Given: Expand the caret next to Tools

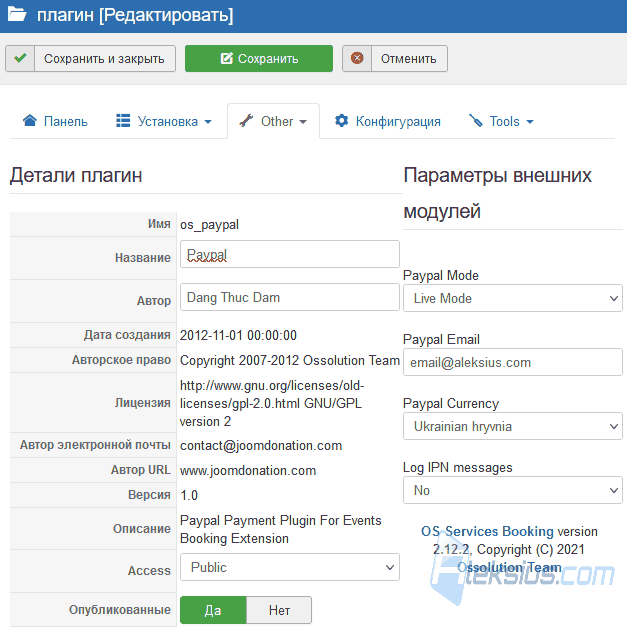Looking at the screenshot, I should click(x=530, y=122).
